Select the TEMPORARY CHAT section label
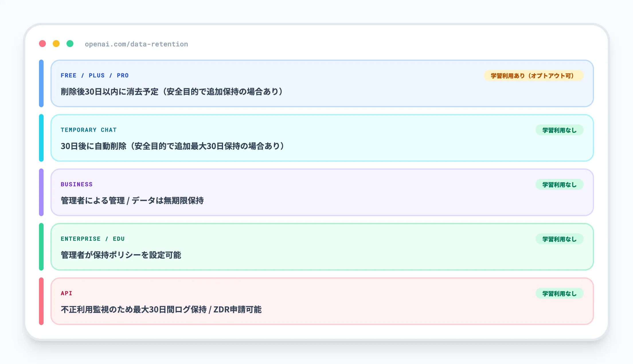Image resolution: width=633 pixels, height=364 pixels. pos(88,130)
